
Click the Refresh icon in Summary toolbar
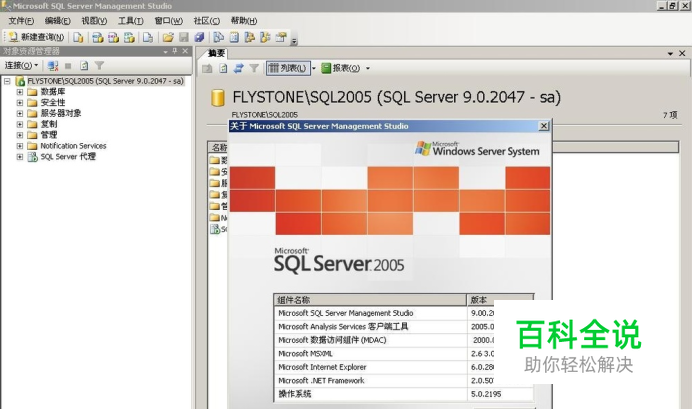(223, 68)
